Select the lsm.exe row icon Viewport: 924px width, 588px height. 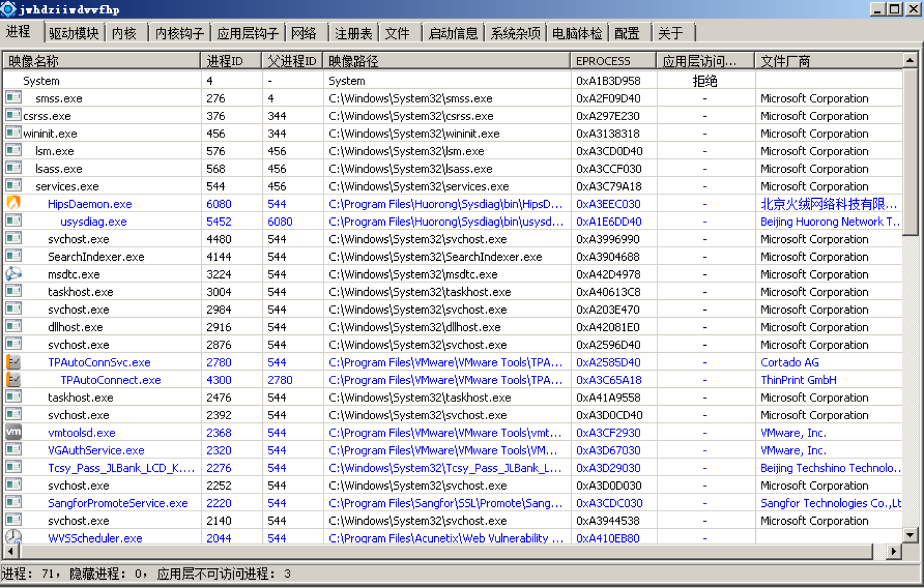tap(13, 150)
